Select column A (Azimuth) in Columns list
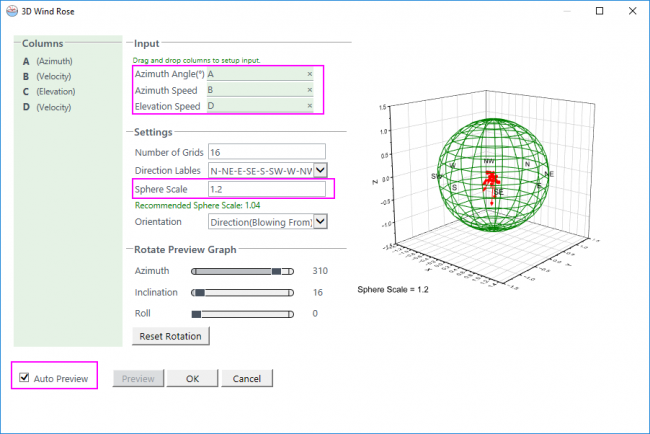Viewport: 650px width, 434px height. coord(47,61)
